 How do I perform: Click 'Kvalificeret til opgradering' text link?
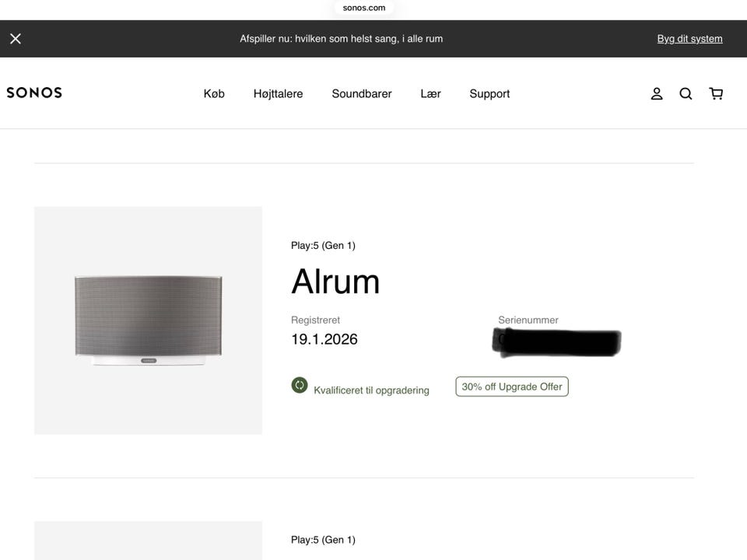371,390
